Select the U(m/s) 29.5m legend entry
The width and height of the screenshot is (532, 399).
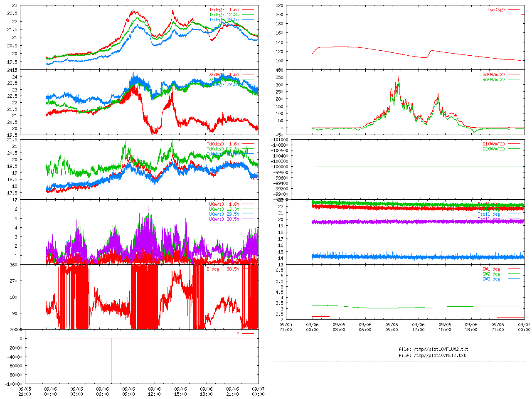224,214
